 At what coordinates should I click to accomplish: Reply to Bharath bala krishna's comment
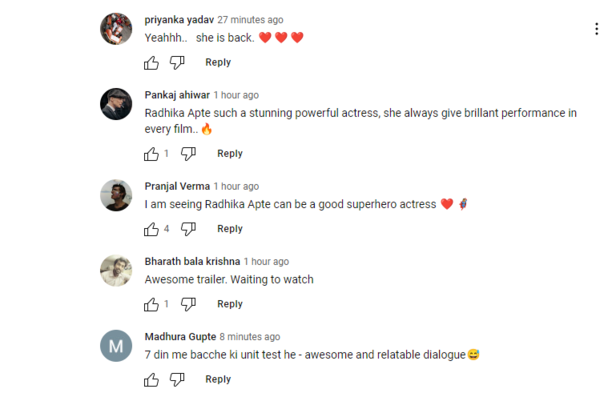tap(230, 304)
